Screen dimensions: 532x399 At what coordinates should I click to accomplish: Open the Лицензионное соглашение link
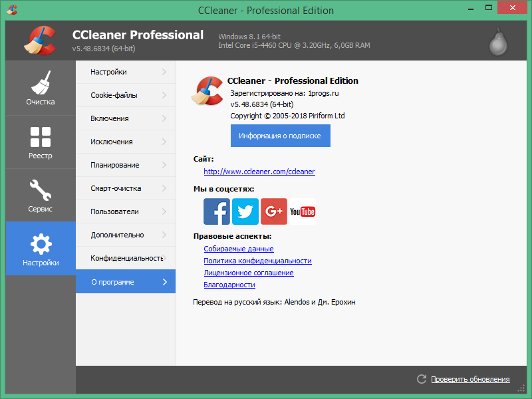coord(248,272)
